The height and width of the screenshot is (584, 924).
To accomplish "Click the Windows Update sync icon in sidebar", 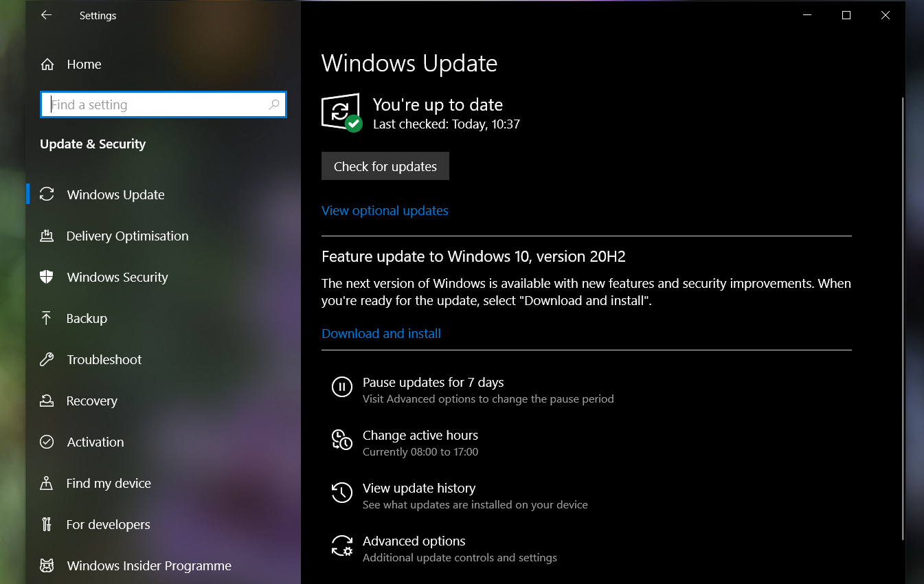I will [x=47, y=194].
